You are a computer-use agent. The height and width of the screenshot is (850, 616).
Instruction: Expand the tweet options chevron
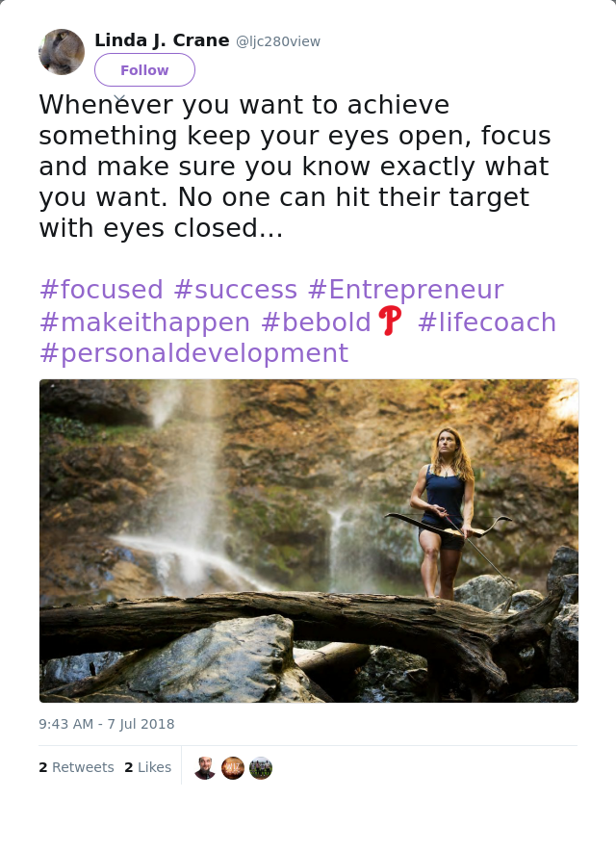click(x=120, y=99)
